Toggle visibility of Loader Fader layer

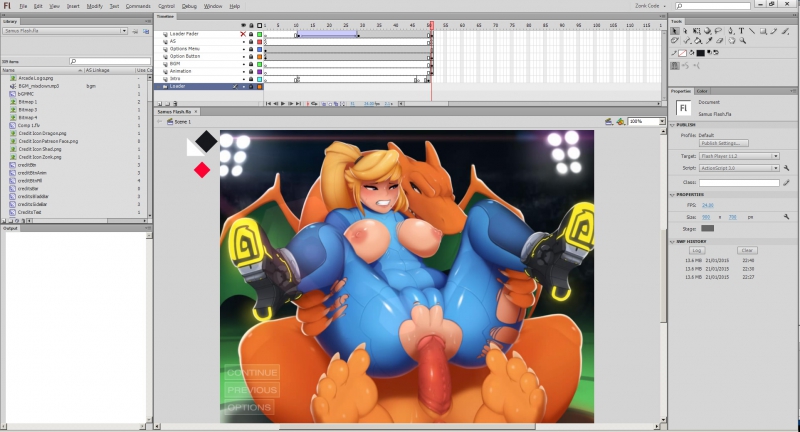(x=243, y=34)
